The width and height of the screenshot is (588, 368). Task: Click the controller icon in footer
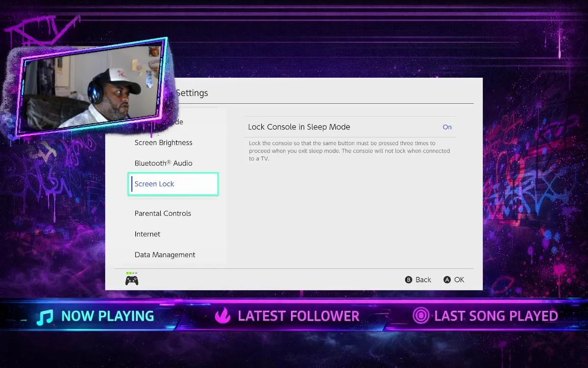click(x=132, y=280)
